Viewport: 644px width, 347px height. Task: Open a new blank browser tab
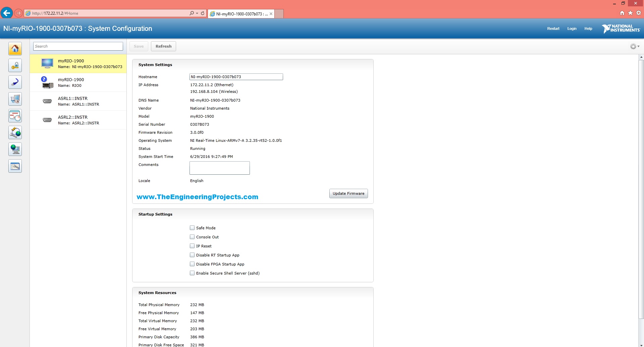(x=279, y=14)
